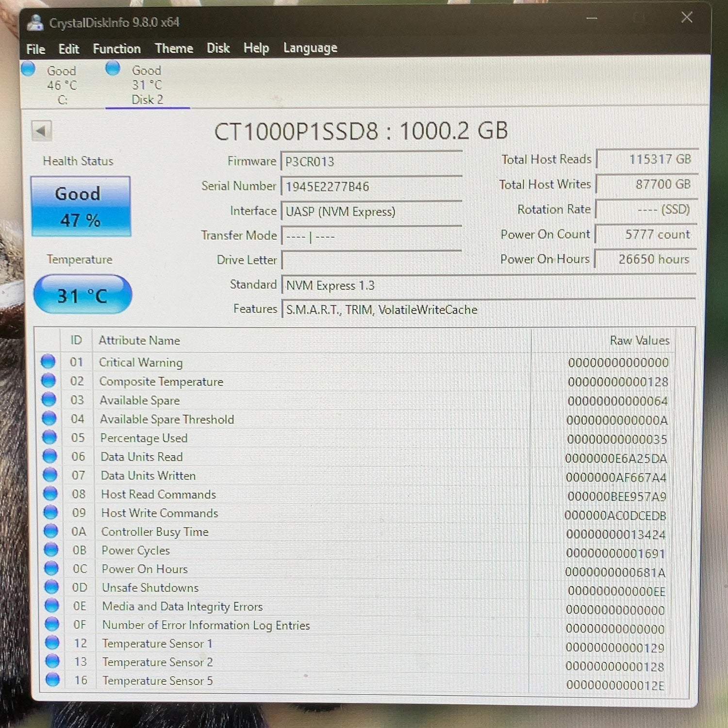728x728 pixels.
Task: Click the Rotation Rate value ---- (SSD)
Action: 646,209
